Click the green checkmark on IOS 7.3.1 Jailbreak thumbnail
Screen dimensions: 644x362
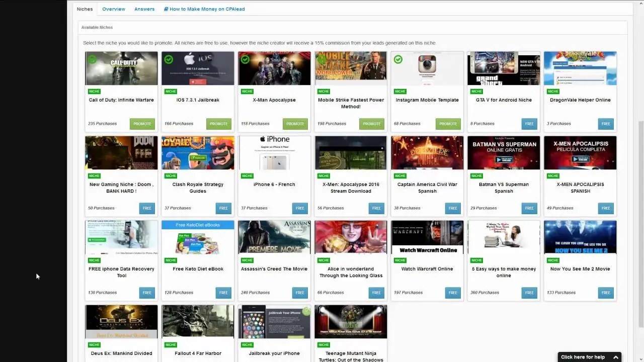click(169, 59)
